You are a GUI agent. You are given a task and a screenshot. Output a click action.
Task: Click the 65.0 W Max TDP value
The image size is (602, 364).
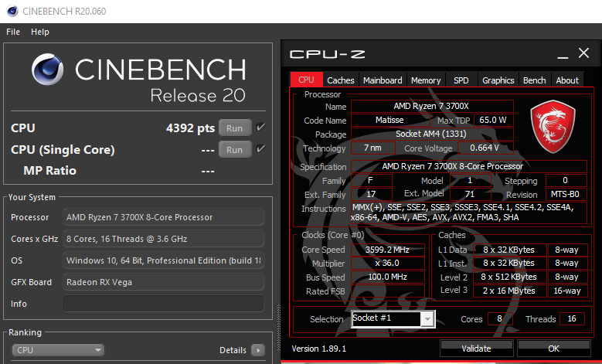(493, 120)
